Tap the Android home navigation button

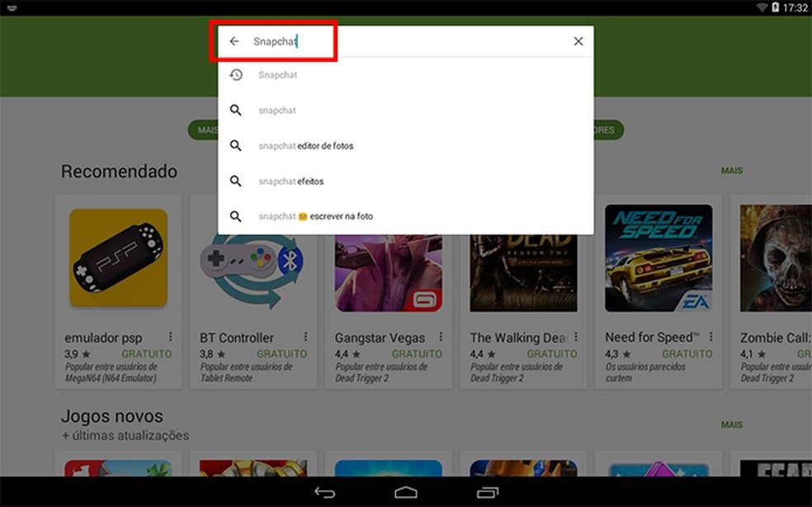pos(406,492)
